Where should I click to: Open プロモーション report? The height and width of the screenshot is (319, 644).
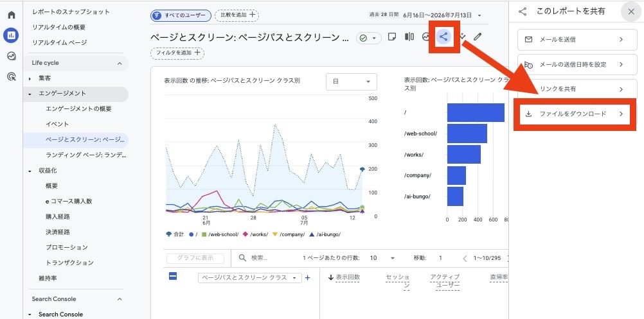(67, 247)
